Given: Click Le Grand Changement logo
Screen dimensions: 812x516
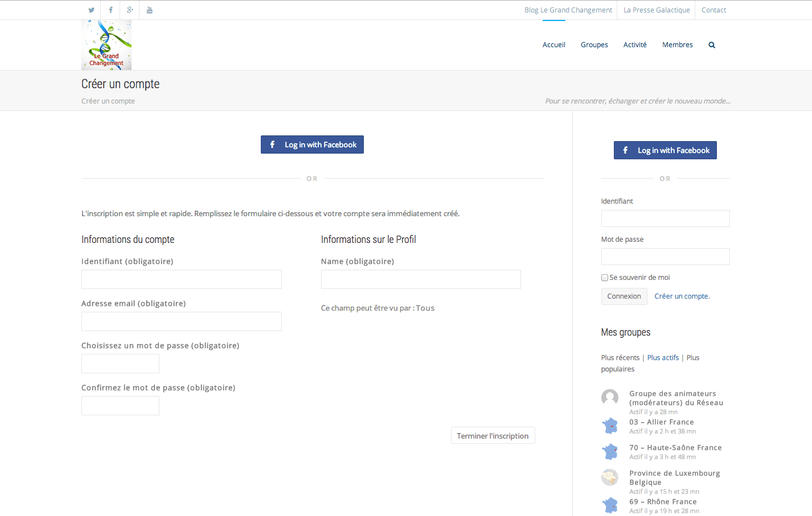Looking at the screenshot, I should tap(106, 45).
